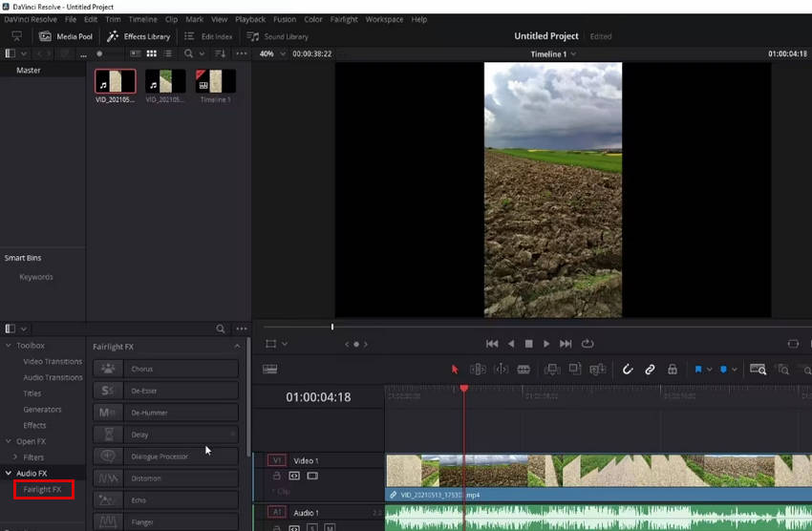Toggle Loop playback button
The image size is (812, 531).
(x=588, y=344)
